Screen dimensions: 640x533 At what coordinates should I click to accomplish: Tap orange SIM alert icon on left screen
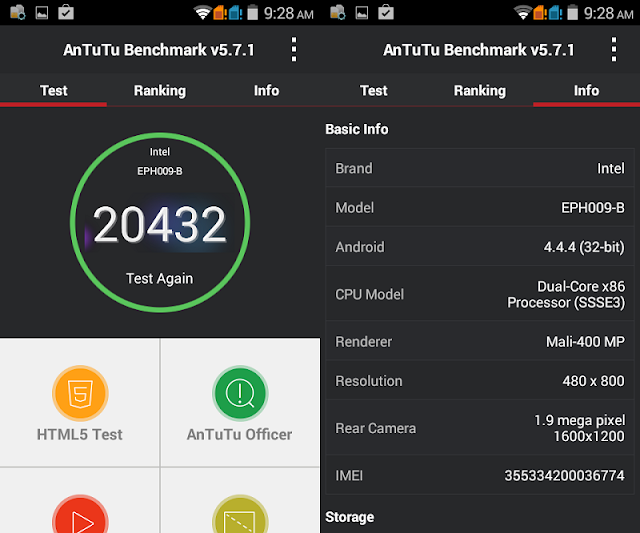pyautogui.click(x=220, y=13)
